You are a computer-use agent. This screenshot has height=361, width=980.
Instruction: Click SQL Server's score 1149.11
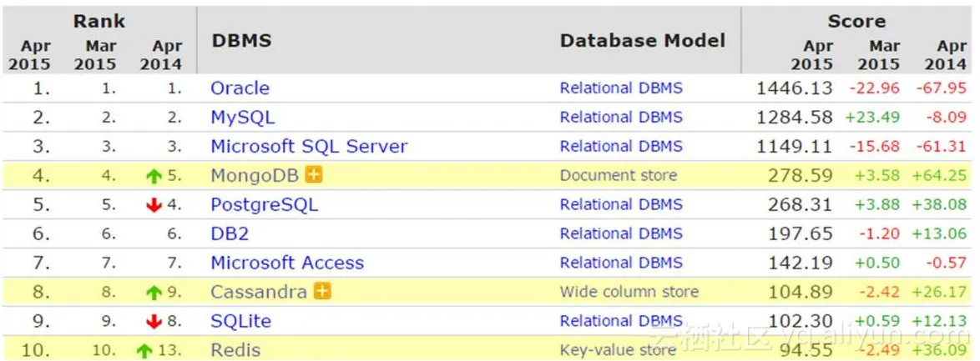(795, 147)
